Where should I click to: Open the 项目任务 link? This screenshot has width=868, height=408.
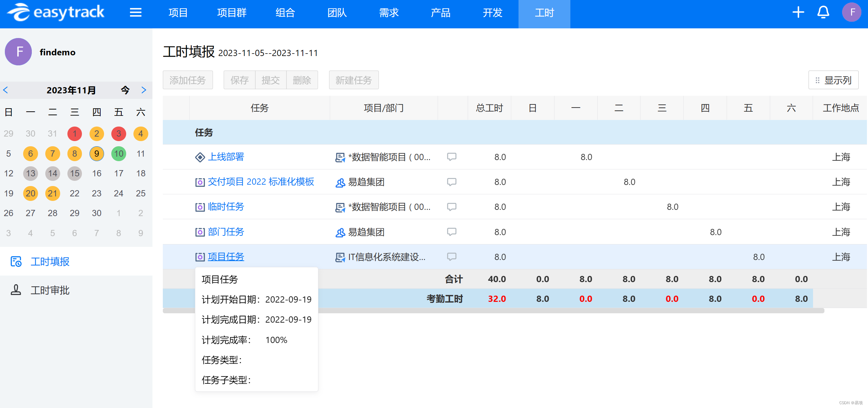click(x=226, y=257)
